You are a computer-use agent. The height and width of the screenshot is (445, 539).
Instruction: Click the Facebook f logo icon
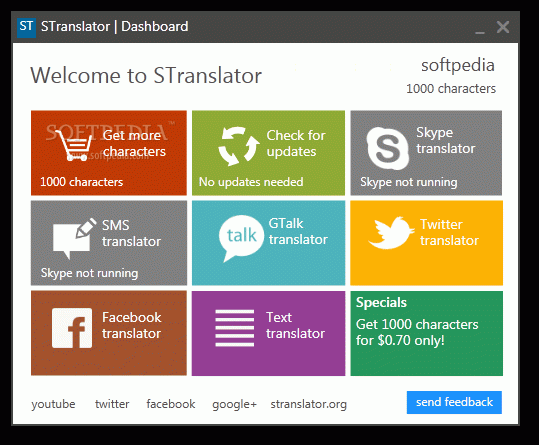click(x=72, y=328)
